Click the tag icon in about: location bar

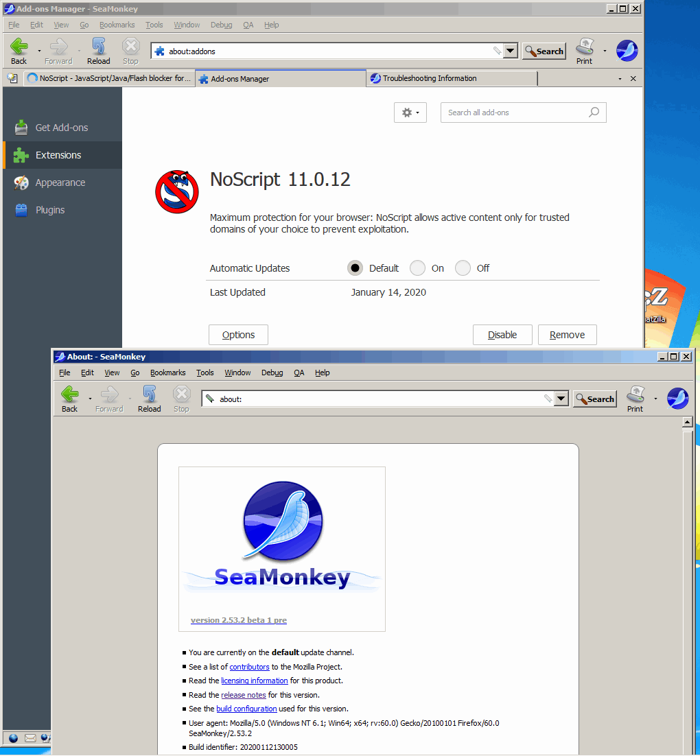(548, 399)
